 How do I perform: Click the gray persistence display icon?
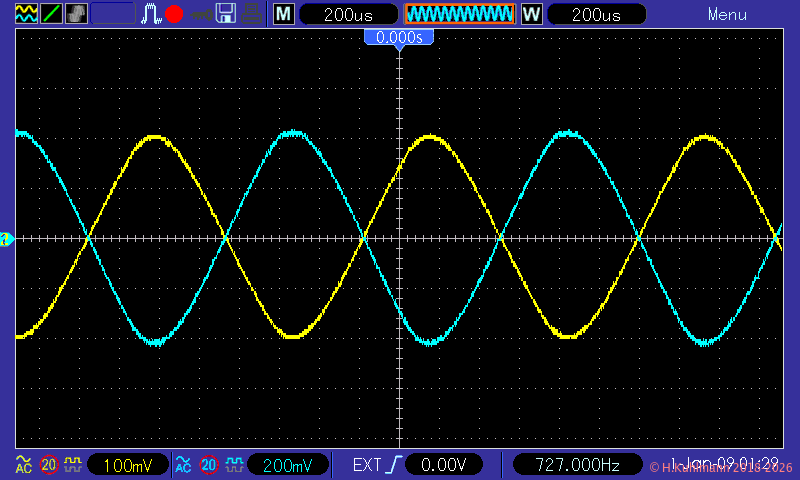click(x=76, y=14)
